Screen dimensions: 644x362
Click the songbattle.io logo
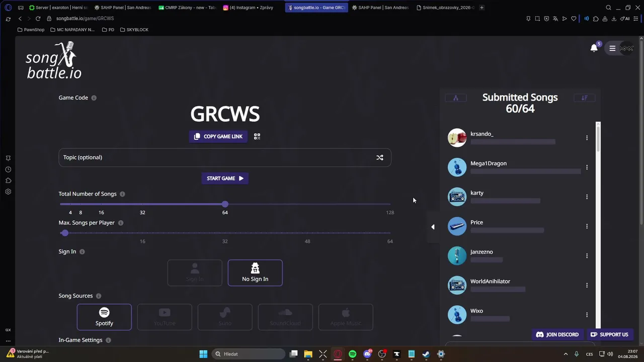[54, 60]
